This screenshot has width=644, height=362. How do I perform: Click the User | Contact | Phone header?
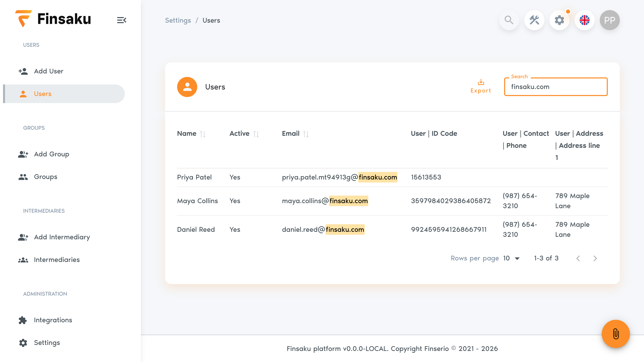click(526, 140)
